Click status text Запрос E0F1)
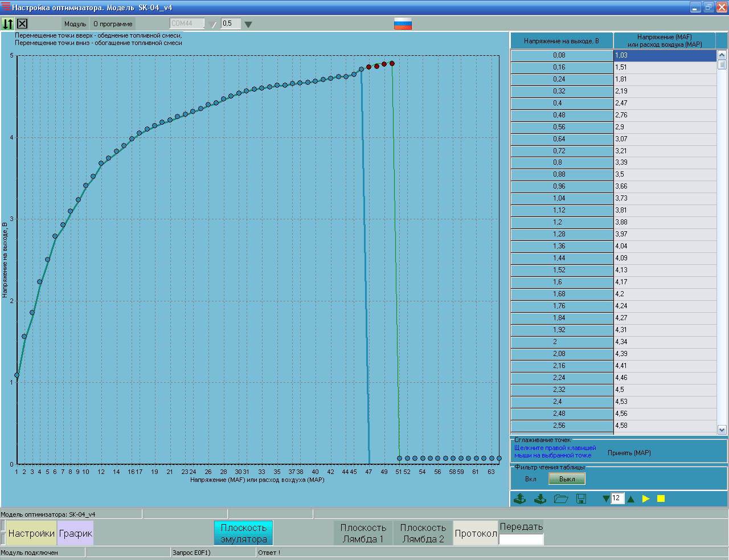Viewport: 729px width, 560px height. point(191,553)
